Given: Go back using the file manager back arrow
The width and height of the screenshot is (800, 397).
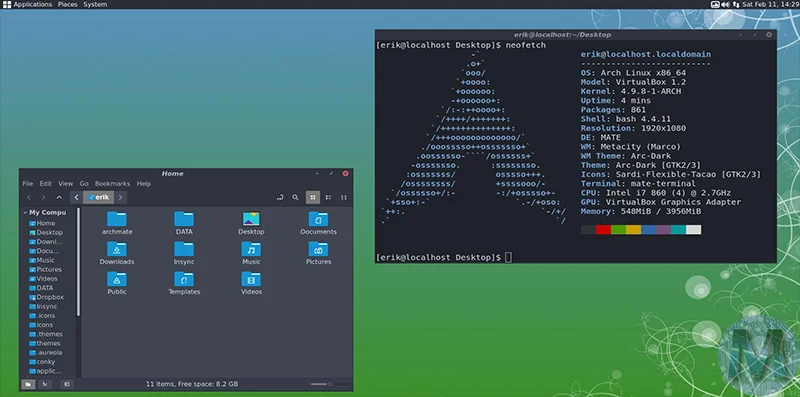Looking at the screenshot, I should pos(29,197).
